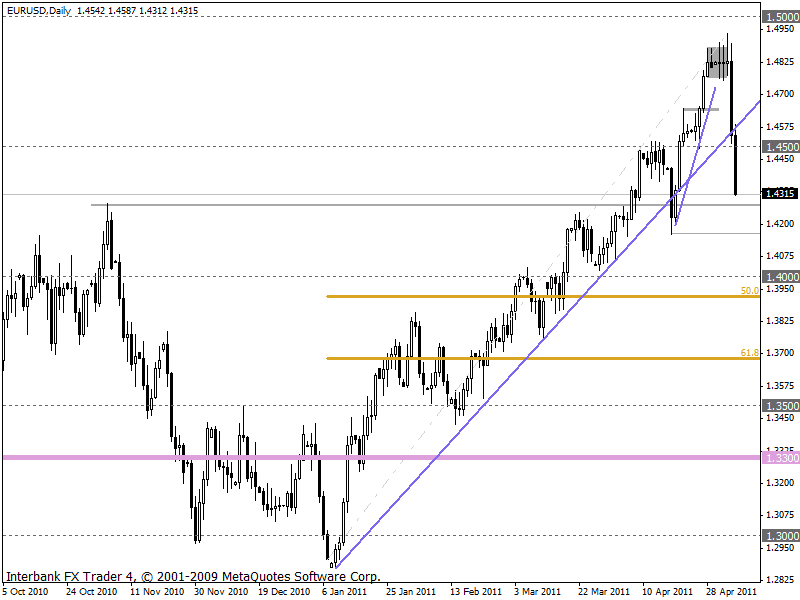
Task: Select the 1.4000 price level label
Action: pyautogui.click(x=781, y=277)
